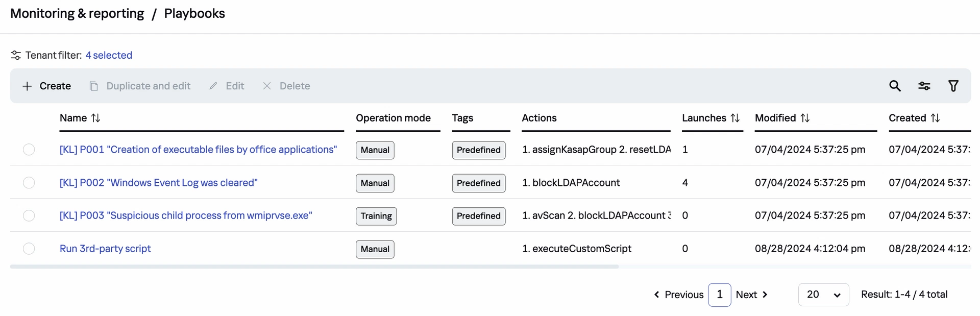Screen dimensions: 980x316
Task: Go to Next page chevron
Action: tap(765, 295)
